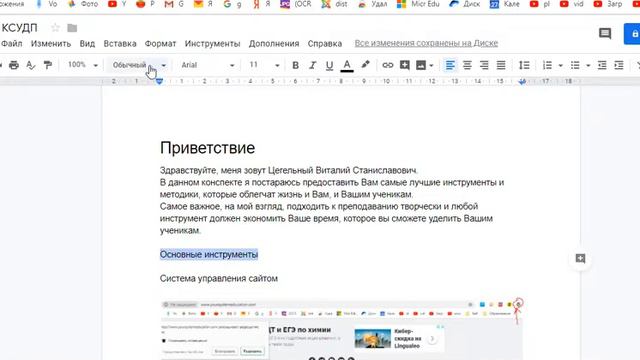This screenshot has height=360, width=640.
Task: Click the 'Система управления сайтом' line
Action: 219,278
